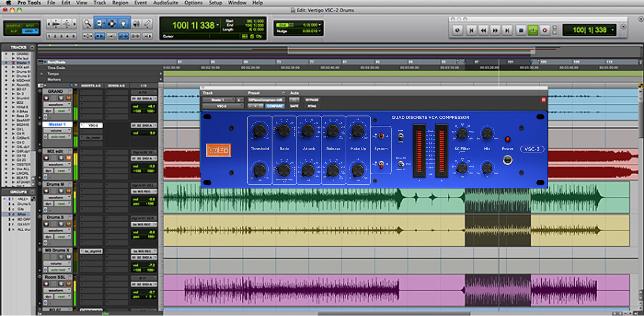Click the Vertigo Sound orange logo

tap(219, 150)
